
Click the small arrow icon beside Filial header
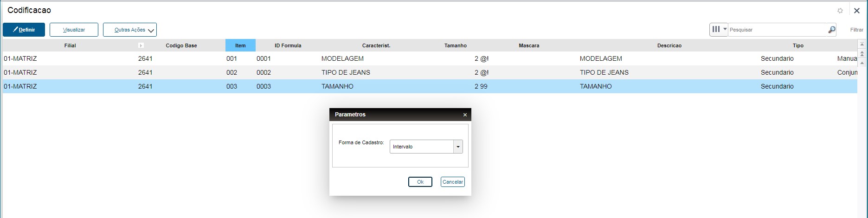tap(141, 45)
